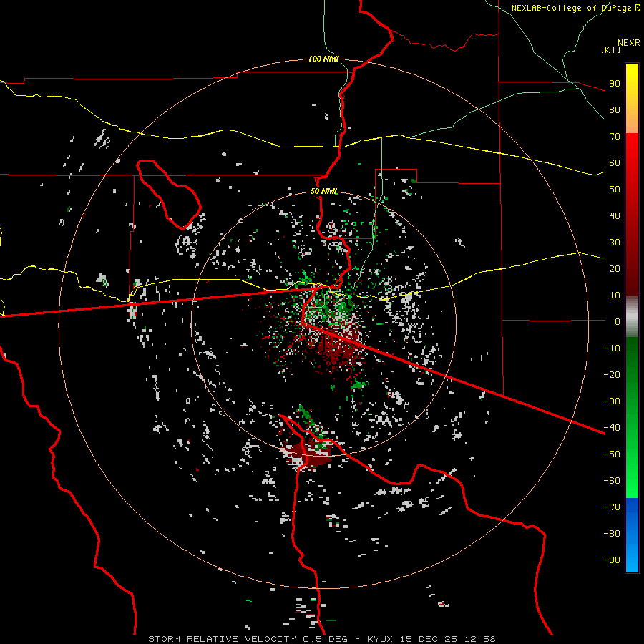
Task: Click the 100 NMI range ring label
Action: click(323, 59)
